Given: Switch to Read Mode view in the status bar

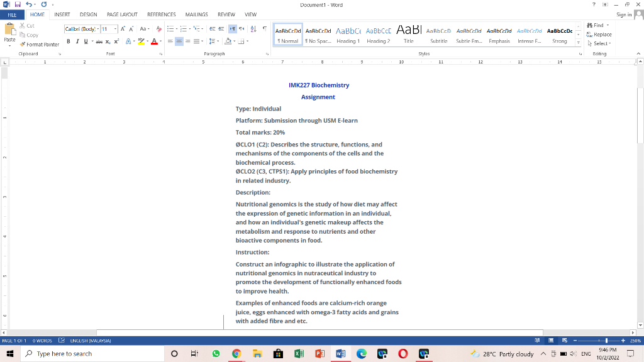Looking at the screenshot, I should tap(537, 341).
